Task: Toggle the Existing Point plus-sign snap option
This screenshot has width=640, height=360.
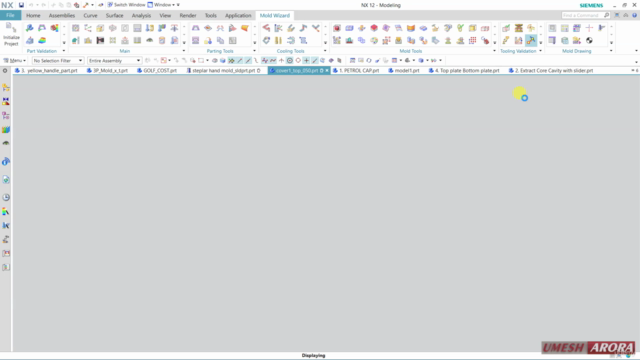Action: click(306, 60)
